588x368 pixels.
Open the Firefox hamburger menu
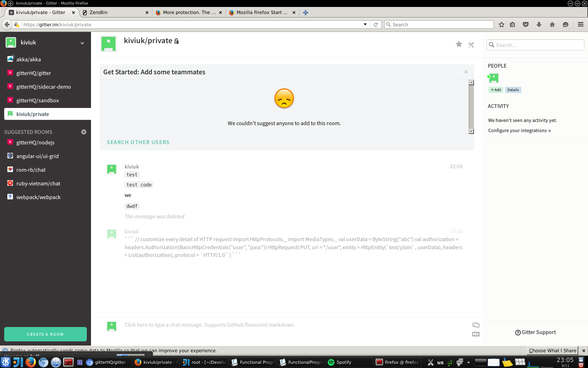(581, 25)
